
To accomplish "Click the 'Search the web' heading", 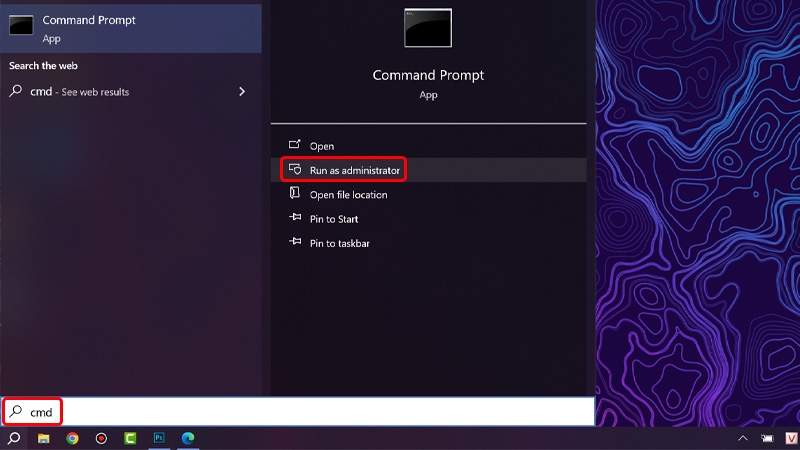I will (43, 66).
